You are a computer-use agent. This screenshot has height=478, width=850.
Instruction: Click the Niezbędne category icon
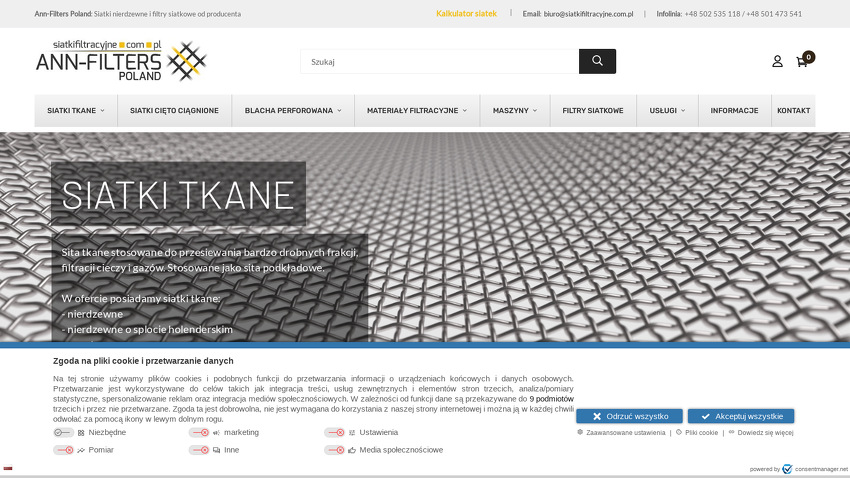(81, 433)
